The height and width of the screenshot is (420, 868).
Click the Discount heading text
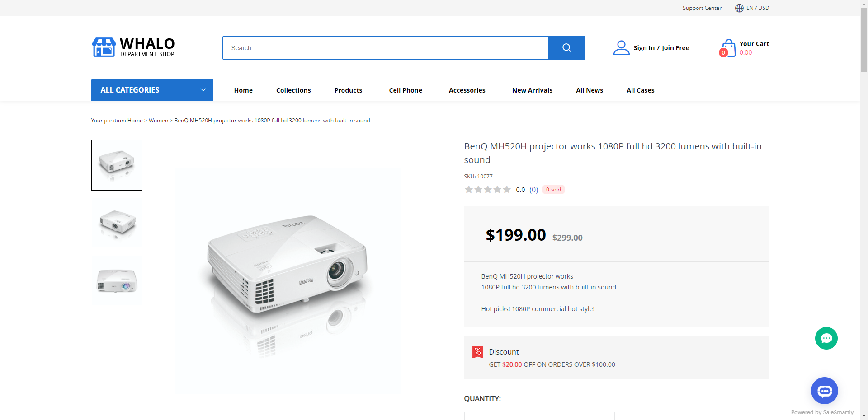click(504, 352)
